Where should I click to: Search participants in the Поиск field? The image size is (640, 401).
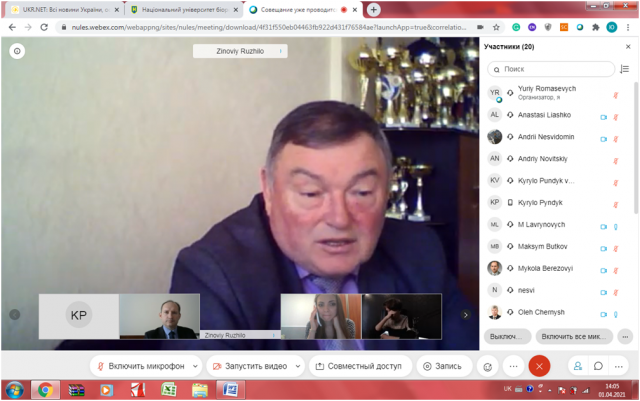pyautogui.click(x=551, y=69)
